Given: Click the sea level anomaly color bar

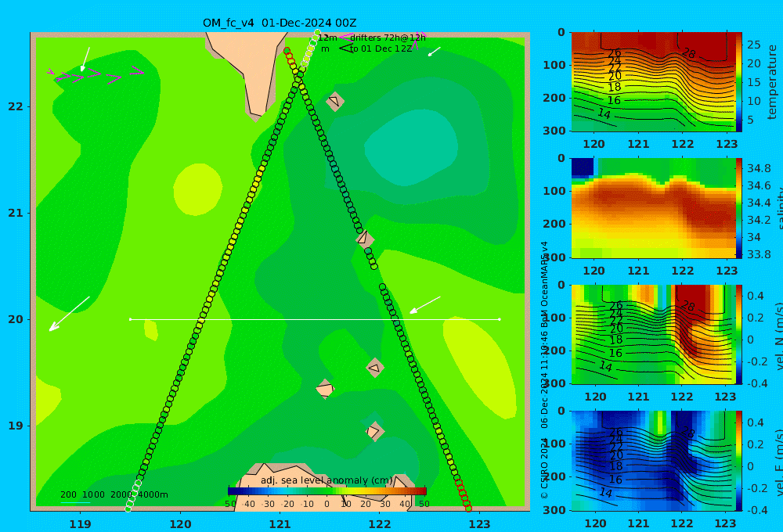Looking at the screenshot, I should click(x=327, y=491).
